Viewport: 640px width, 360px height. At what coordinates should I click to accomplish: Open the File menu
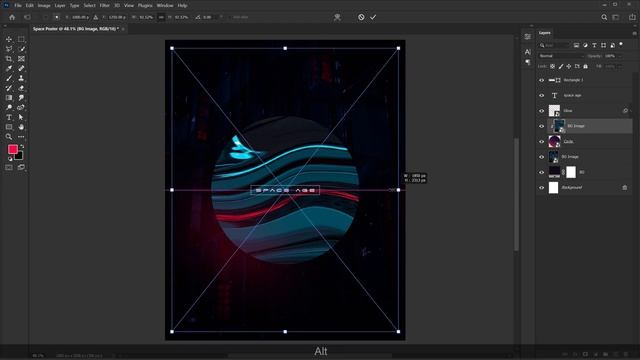[x=18, y=6]
